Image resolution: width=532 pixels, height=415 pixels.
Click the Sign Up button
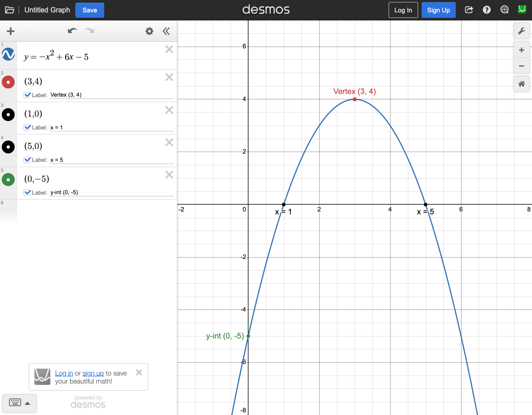(438, 10)
